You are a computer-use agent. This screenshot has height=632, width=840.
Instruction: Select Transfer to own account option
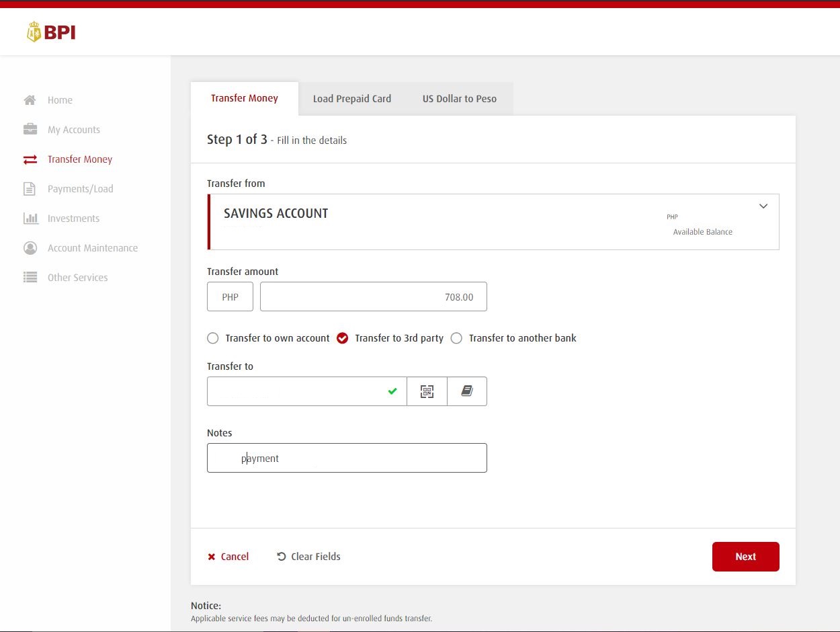[213, 338]
